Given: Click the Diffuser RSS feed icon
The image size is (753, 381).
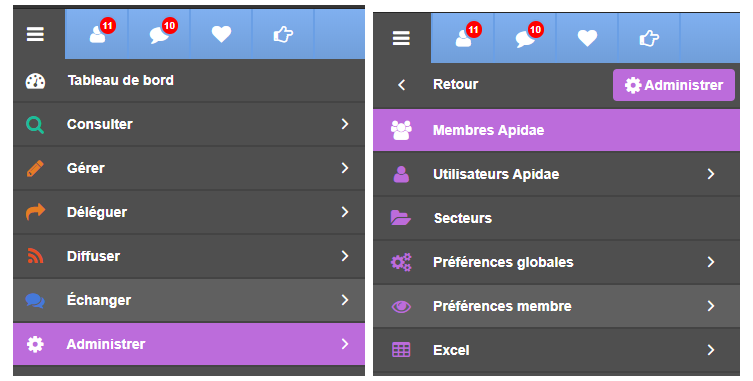Looking at the screenshot, I should point(35,256).
